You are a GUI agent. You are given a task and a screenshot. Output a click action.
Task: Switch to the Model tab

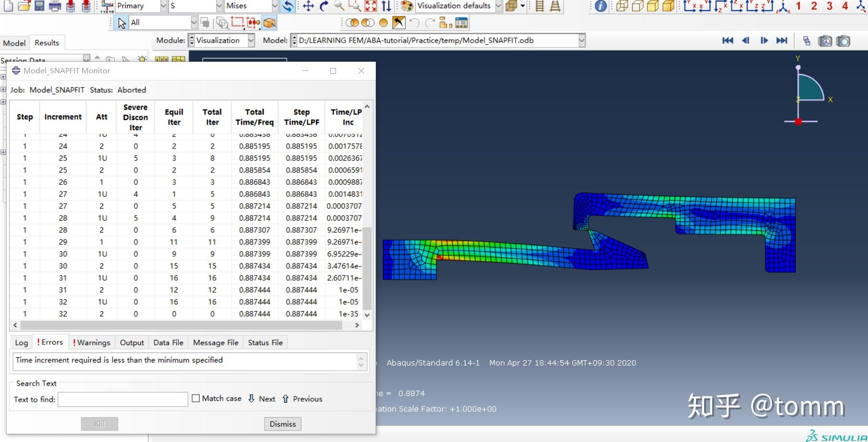click(x=14, y=43)
